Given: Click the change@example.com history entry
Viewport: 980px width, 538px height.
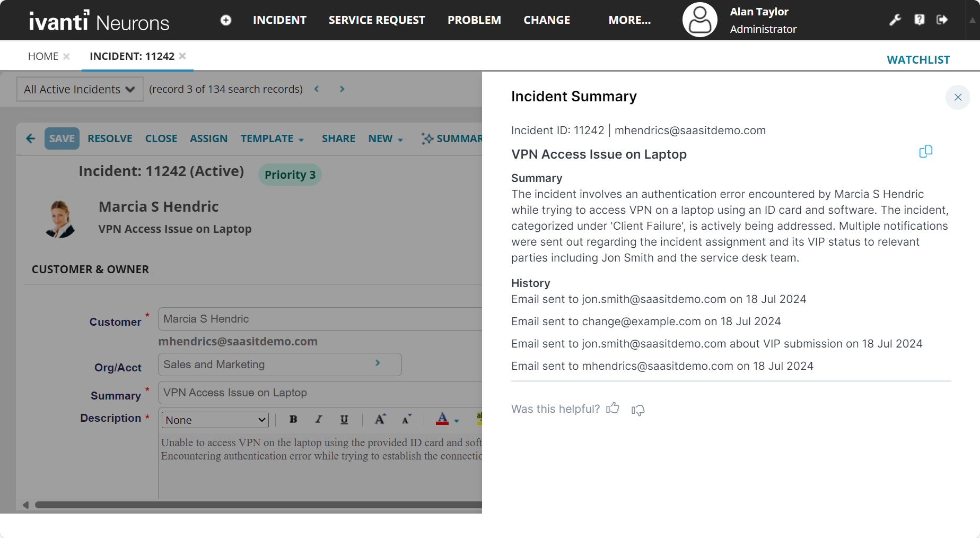Looking at the screenshot, I should click(646, 322).
